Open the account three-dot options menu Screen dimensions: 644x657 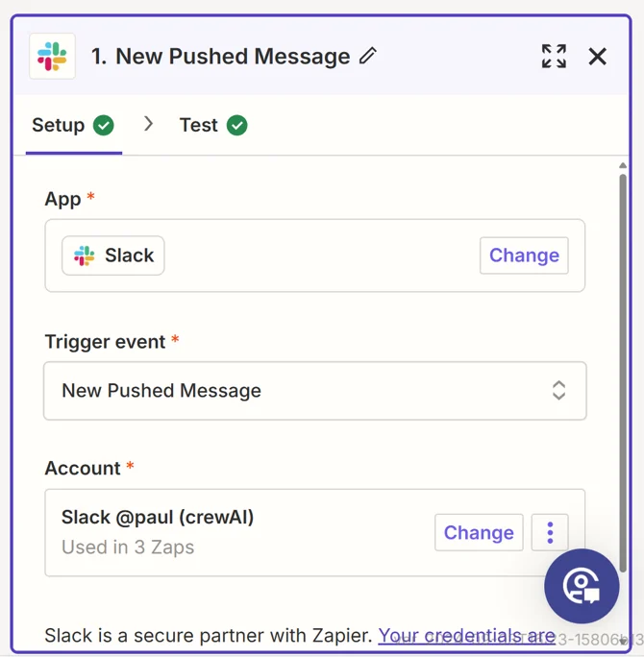pyautogui.click(x=550, y=532)
